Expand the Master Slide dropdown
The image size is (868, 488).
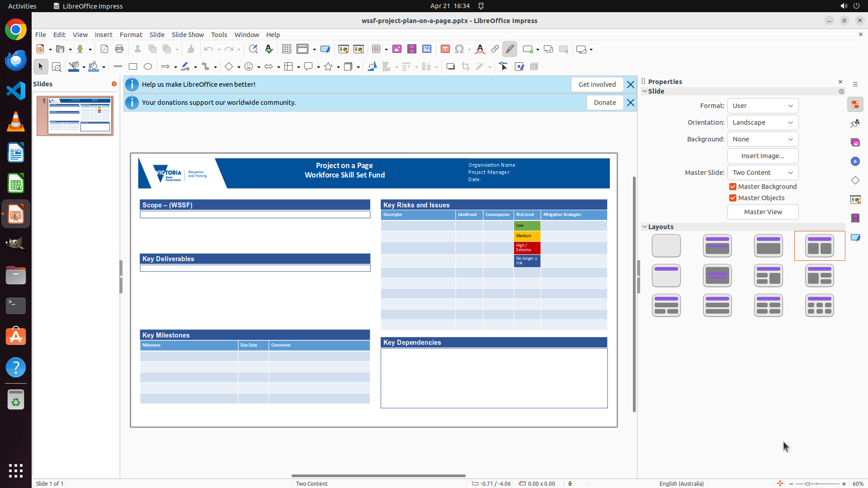click(763, 173)
